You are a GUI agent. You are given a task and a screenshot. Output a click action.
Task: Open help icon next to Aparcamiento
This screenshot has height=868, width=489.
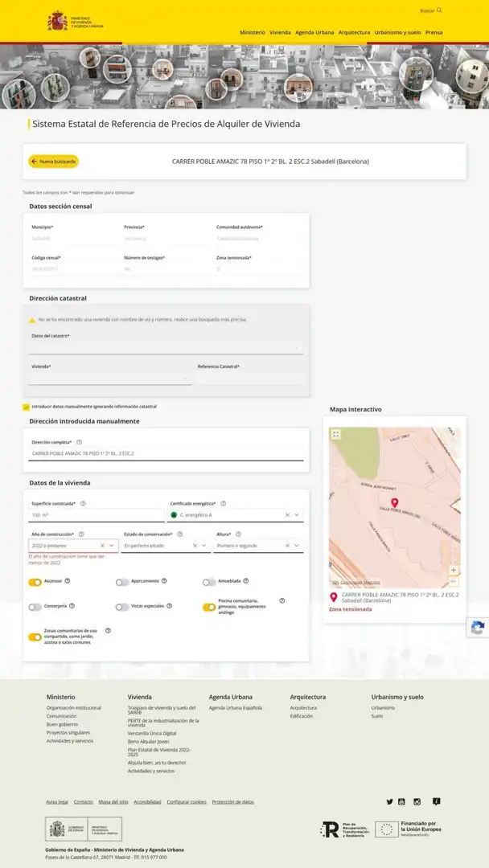tap(164, 581)
